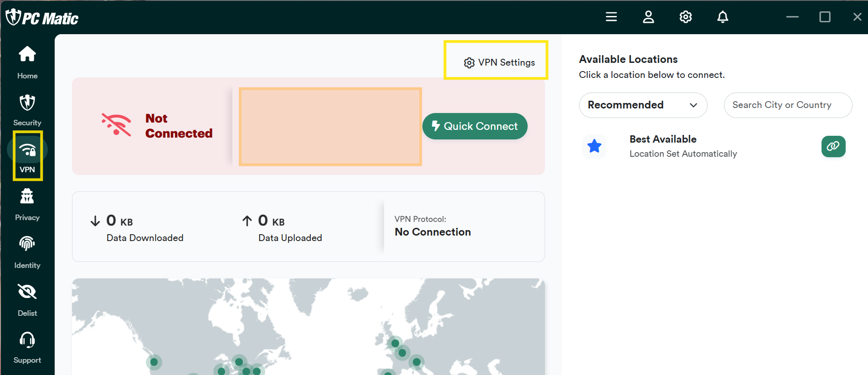Click the Not Connected status icon
868x375 pixels.
[x=116, y=124]
